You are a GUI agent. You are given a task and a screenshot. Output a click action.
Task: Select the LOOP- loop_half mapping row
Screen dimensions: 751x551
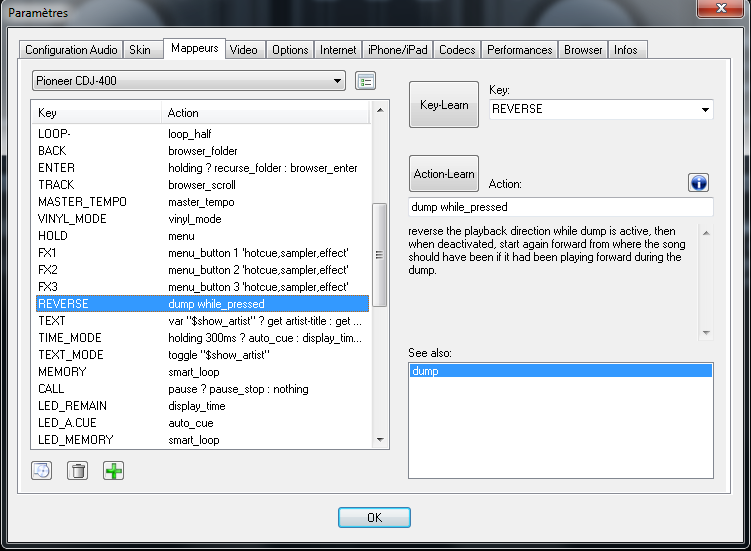pos(202,134)
